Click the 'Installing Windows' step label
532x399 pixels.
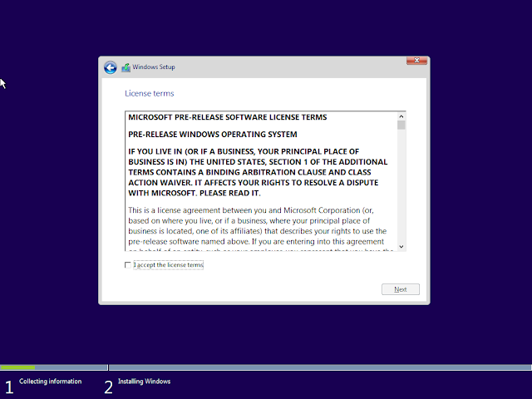coord(144,382)
